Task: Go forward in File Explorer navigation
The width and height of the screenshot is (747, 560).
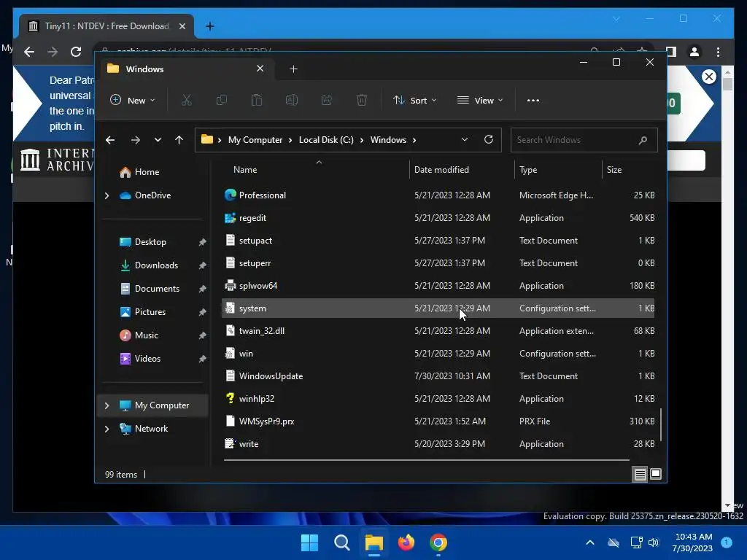Action: (135, 140)
